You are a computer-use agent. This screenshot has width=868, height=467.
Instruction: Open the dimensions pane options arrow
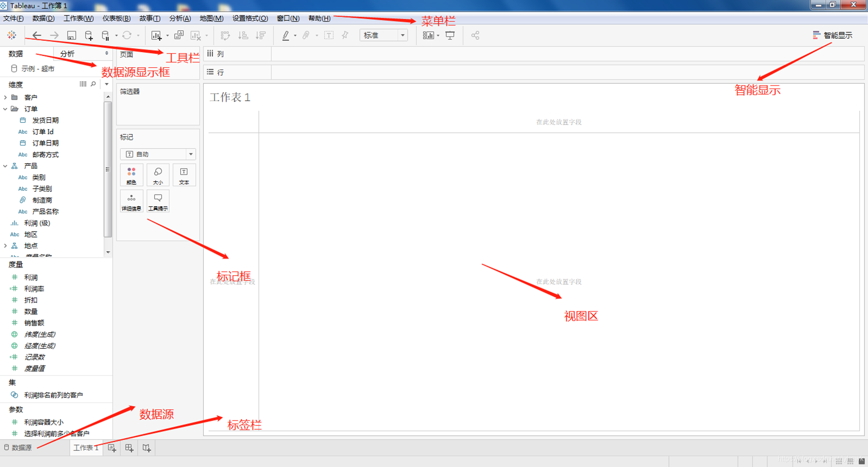107,84
